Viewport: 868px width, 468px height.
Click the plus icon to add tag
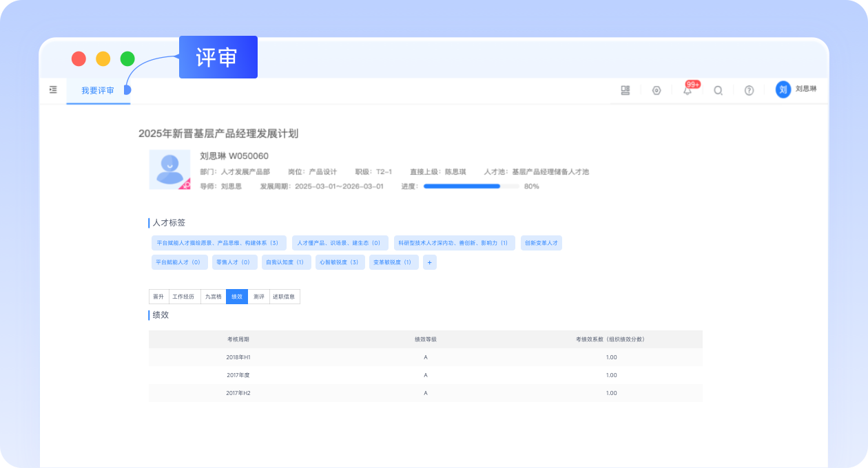pyautogui.click(x=429, y=262)
